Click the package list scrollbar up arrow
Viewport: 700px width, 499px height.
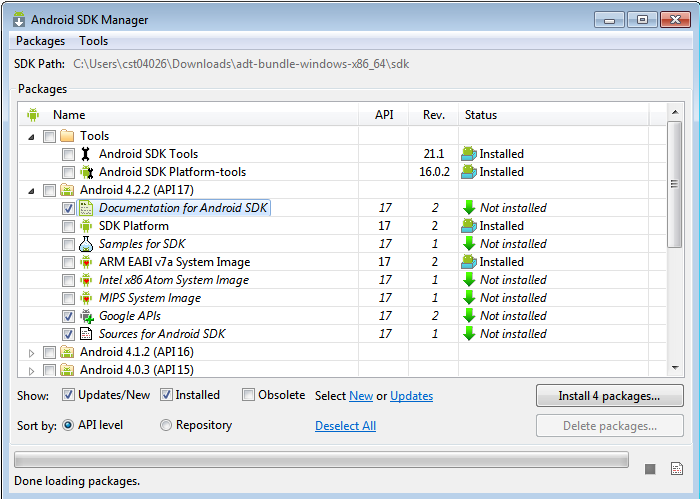[x=675, y=112]
